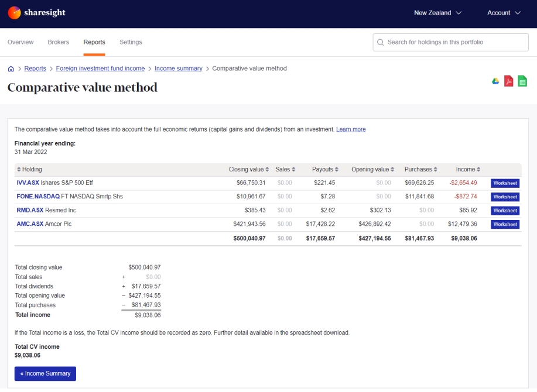This screenshot has width=537, height=392.
Task: Open Foreign investment fund income breadcrumb
Action: (100, 69)
